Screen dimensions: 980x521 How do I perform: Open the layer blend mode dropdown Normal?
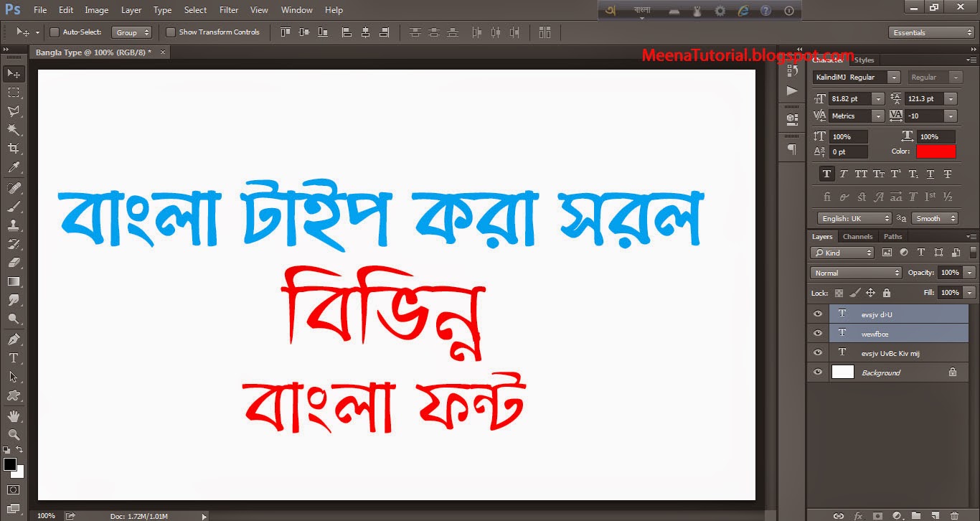coord(855,272)
